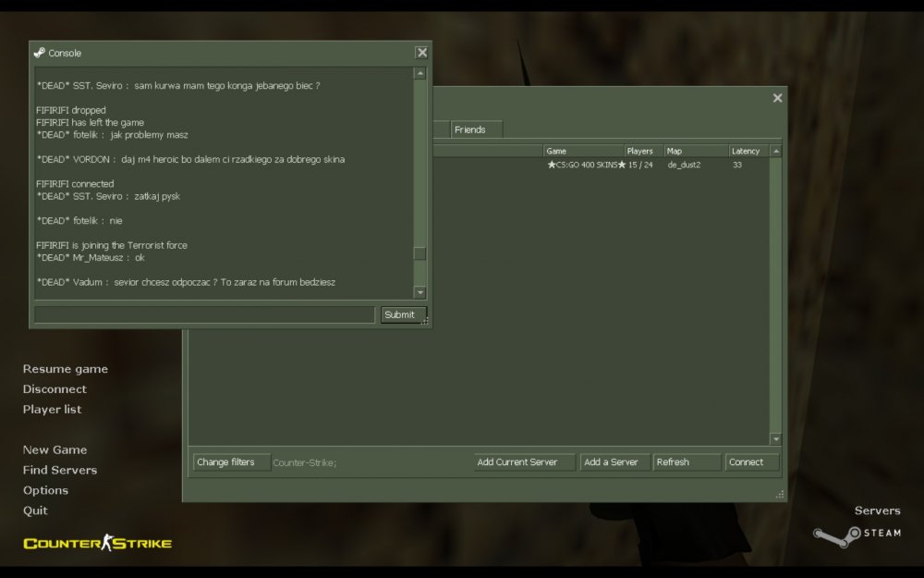
Task: Click the console scroll down arrow
Action: coord(420,291)
